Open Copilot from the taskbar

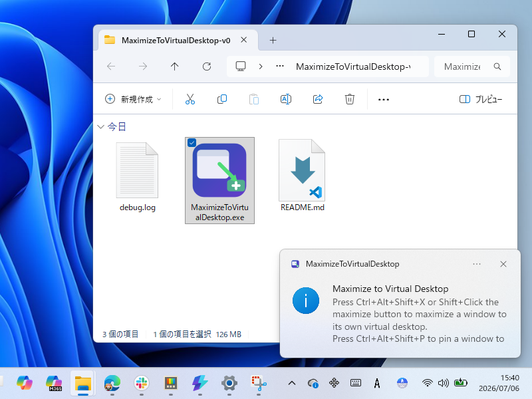[25, 383]
